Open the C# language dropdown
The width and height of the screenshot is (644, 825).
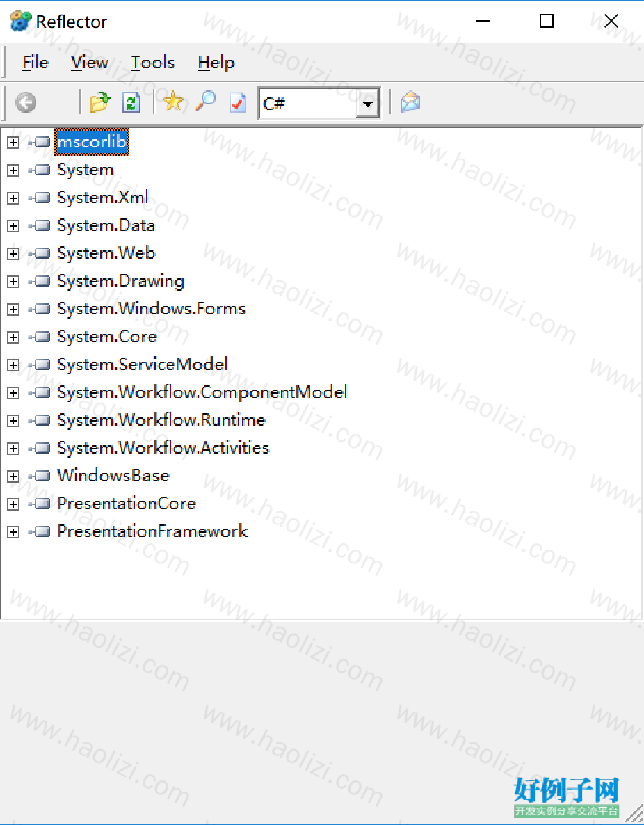pyautogui.click(x=367, y=103)
